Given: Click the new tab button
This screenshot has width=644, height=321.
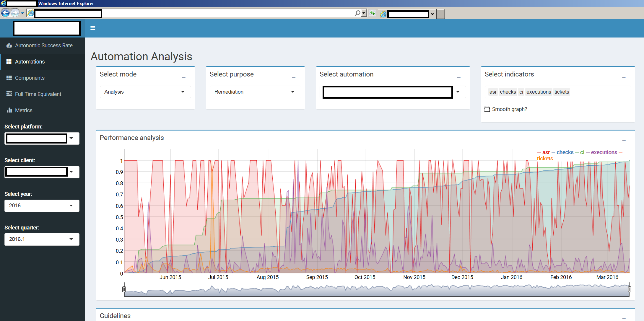Looking at the screenshot, I should [x=440, y=14].
